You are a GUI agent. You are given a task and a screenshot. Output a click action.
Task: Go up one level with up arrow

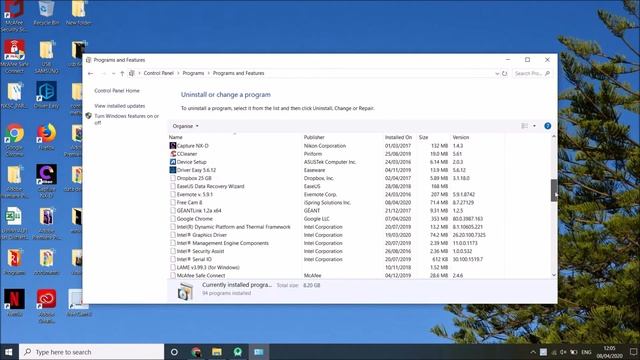(122, 73)
